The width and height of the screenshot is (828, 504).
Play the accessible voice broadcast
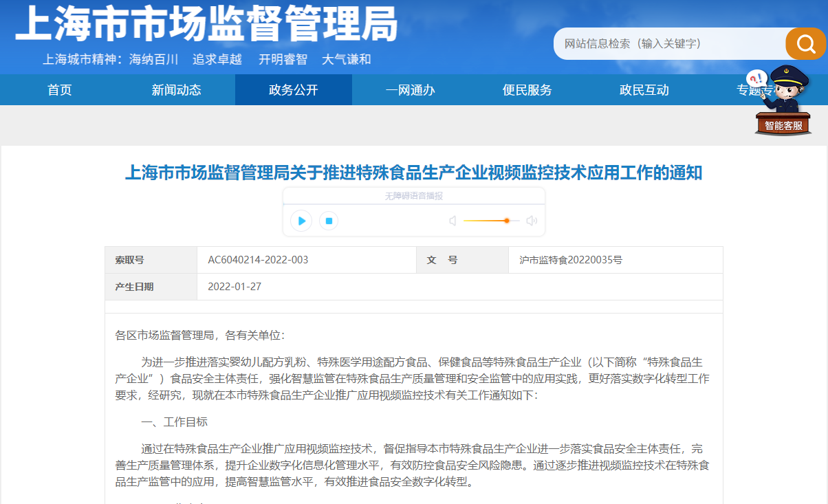[301, 221]
